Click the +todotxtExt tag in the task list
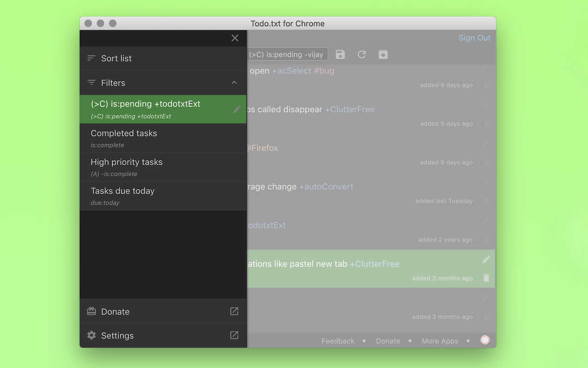The height and width of the screenshot is (368, 588). 266,225
